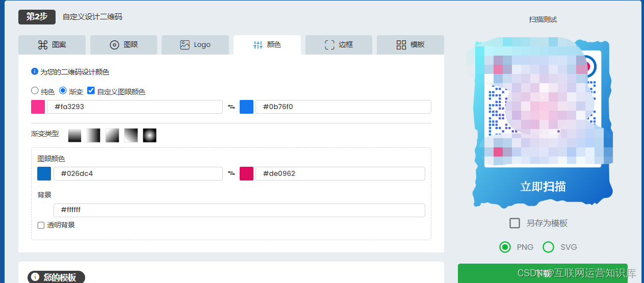This screenshot has width=644, height=283.
Task: Open the 模板 template tab
Action: click(x=410, y=45)
